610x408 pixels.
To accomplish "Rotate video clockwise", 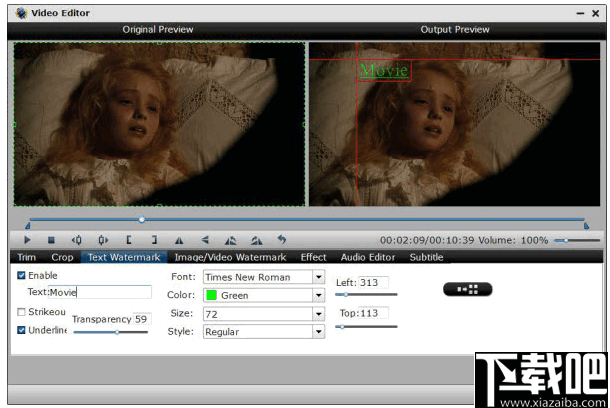I will [x=256, y=240].
